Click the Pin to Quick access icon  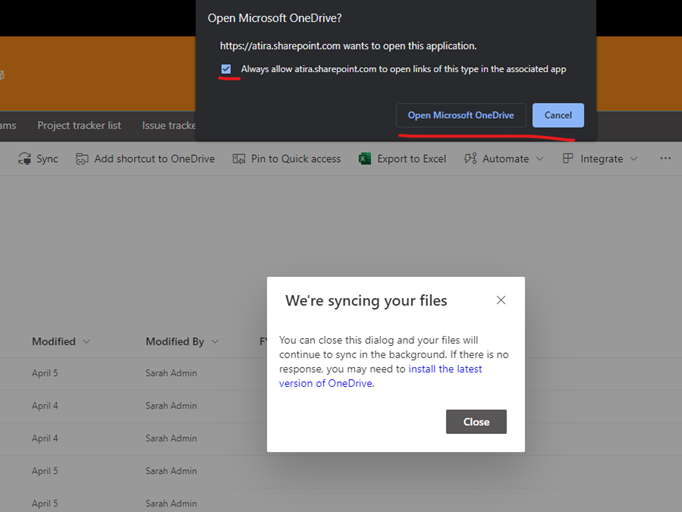239,159
